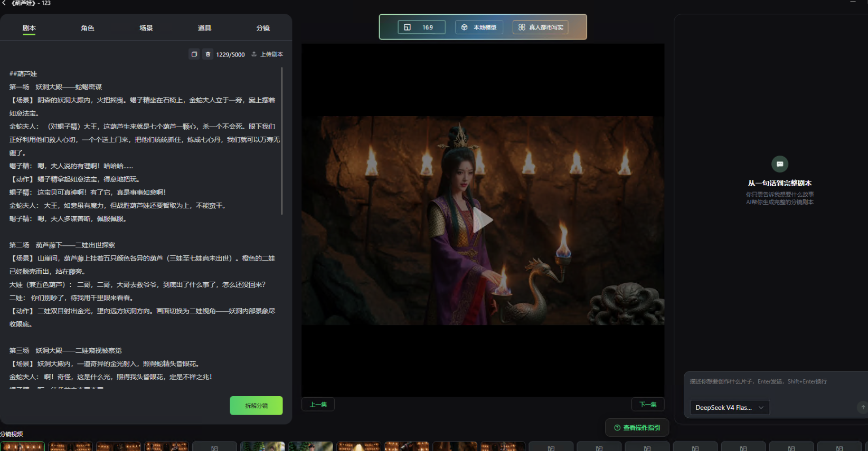Click the script line 第二场 葫芦藤下——二娃出世探察
Image resolution: width=868 pixels, height=451 pixels.
point(62,245)
